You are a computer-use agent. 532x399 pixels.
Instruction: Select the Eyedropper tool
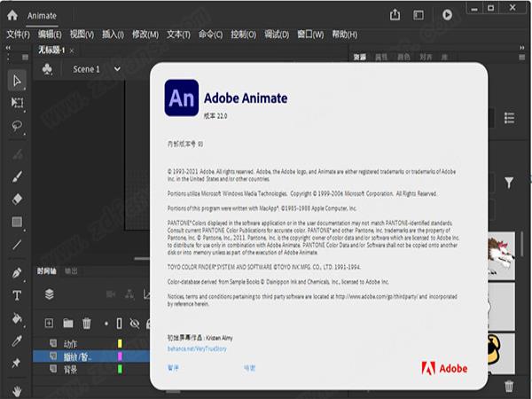coord(17,340)
